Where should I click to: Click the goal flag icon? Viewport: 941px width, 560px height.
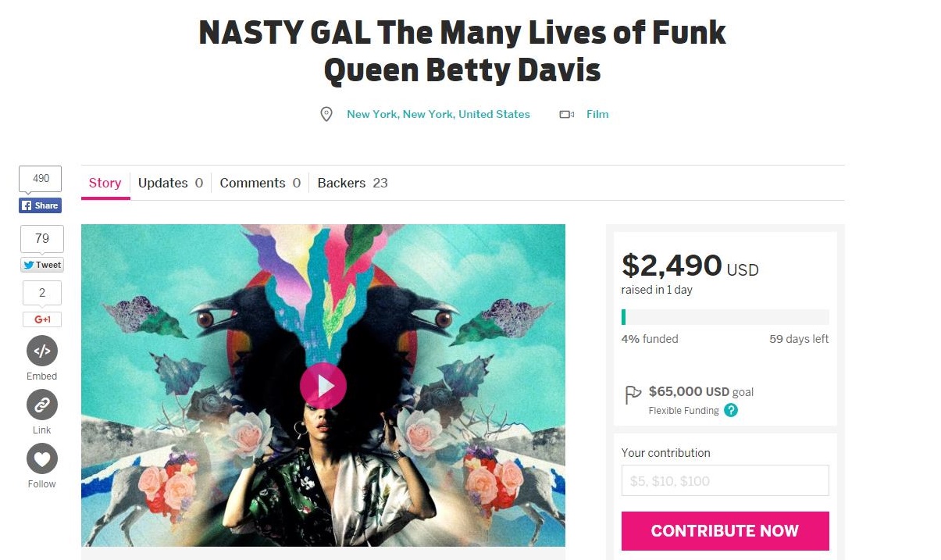633,395
